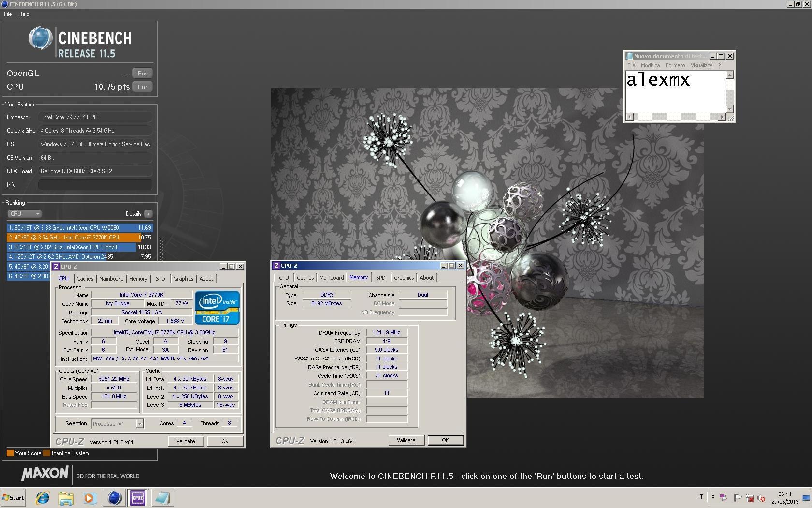Click Action Center flag tray icon

click(738, 497)
